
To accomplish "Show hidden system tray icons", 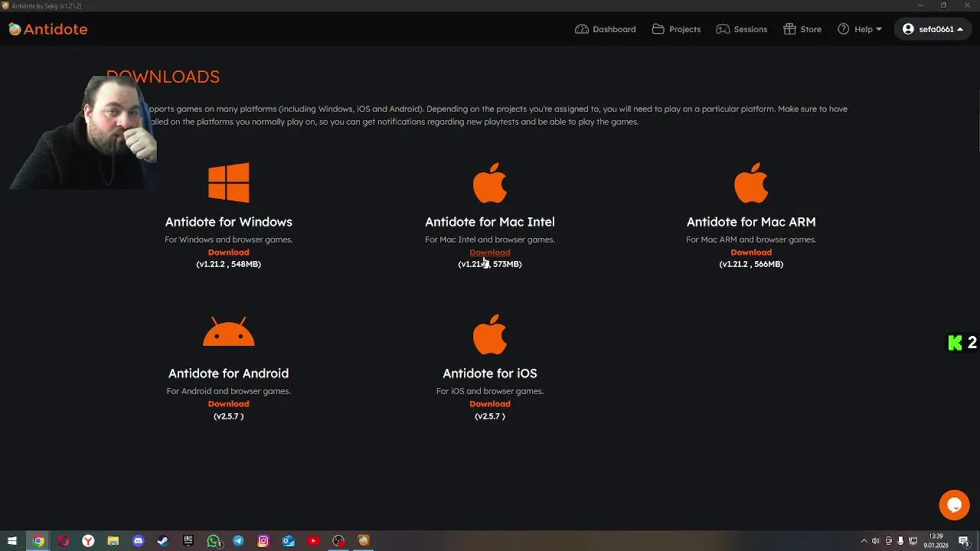I will pos(864,541).
